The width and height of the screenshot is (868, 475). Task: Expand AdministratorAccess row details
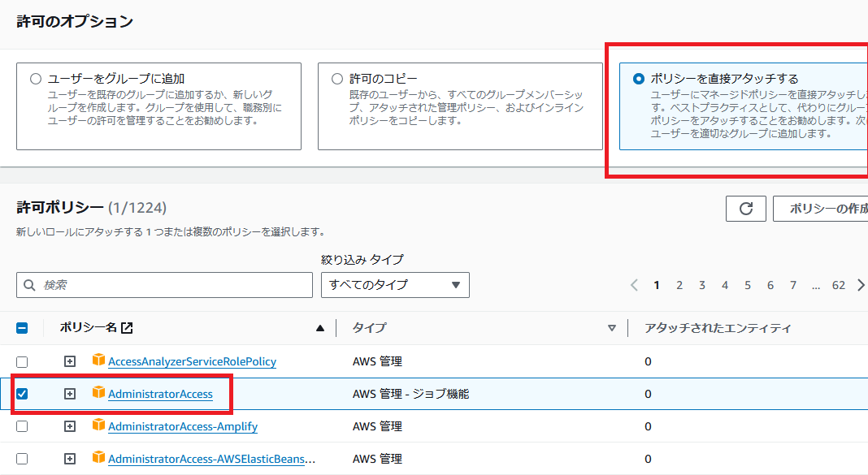click(x=70, y=394)
